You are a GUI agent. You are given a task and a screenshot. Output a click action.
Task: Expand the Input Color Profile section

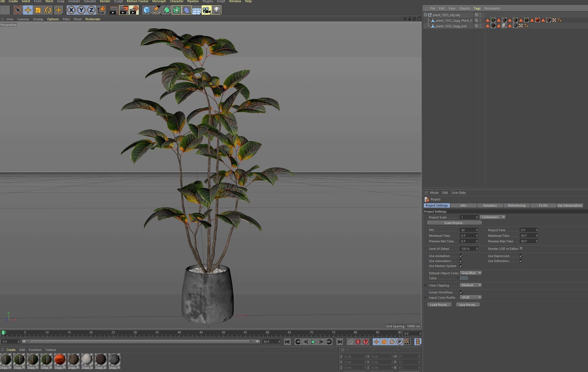coord(425,297)
